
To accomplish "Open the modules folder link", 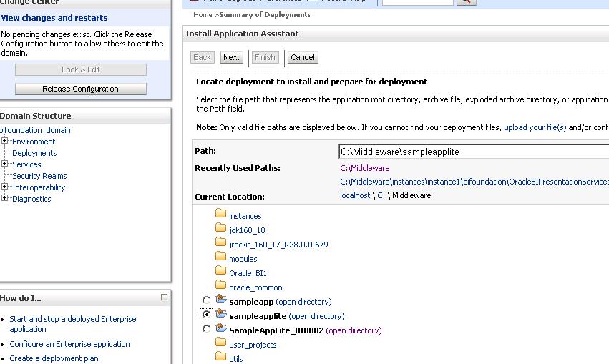I will point(243,259).
